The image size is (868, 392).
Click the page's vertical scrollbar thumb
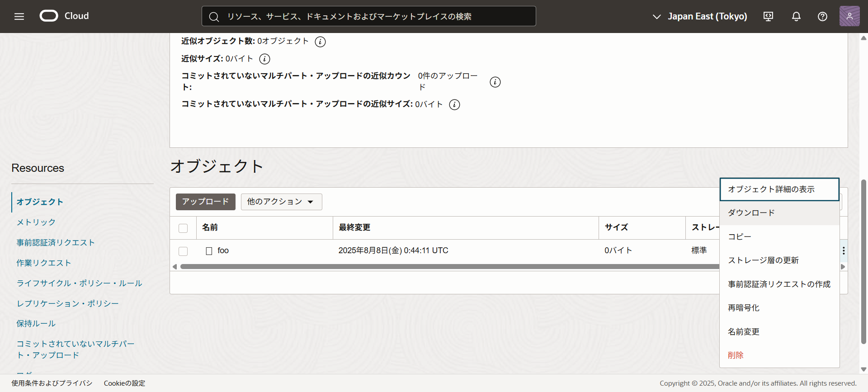pos(863,262)
